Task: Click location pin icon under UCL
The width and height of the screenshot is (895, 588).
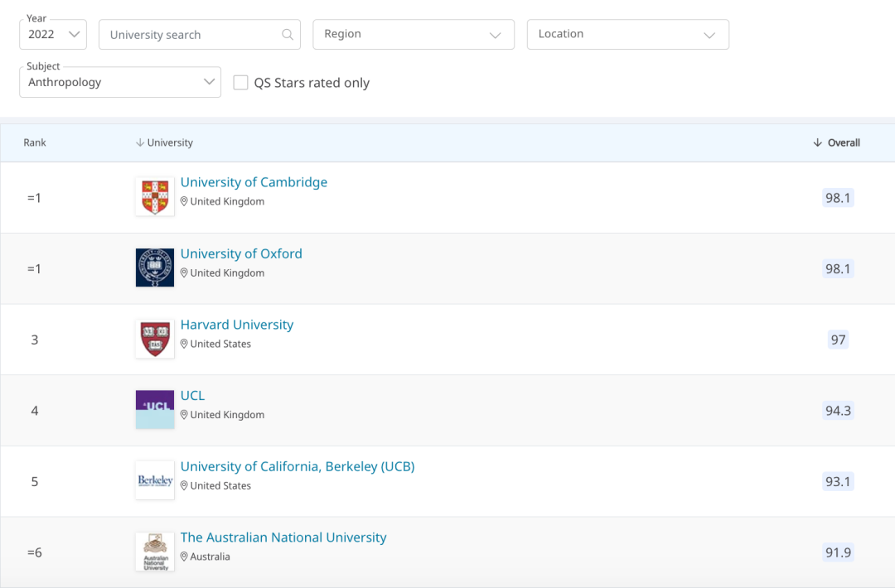Action: pos(184,415)
